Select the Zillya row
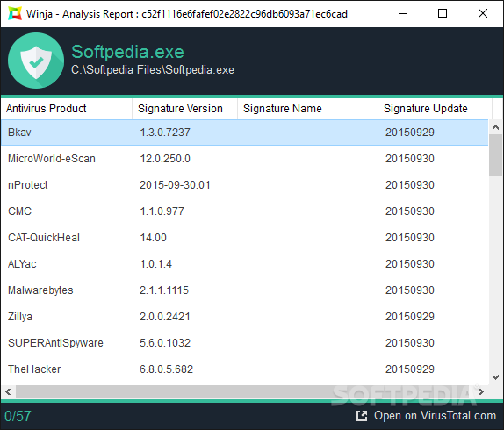The image size is (504, 430). point(244,317)
